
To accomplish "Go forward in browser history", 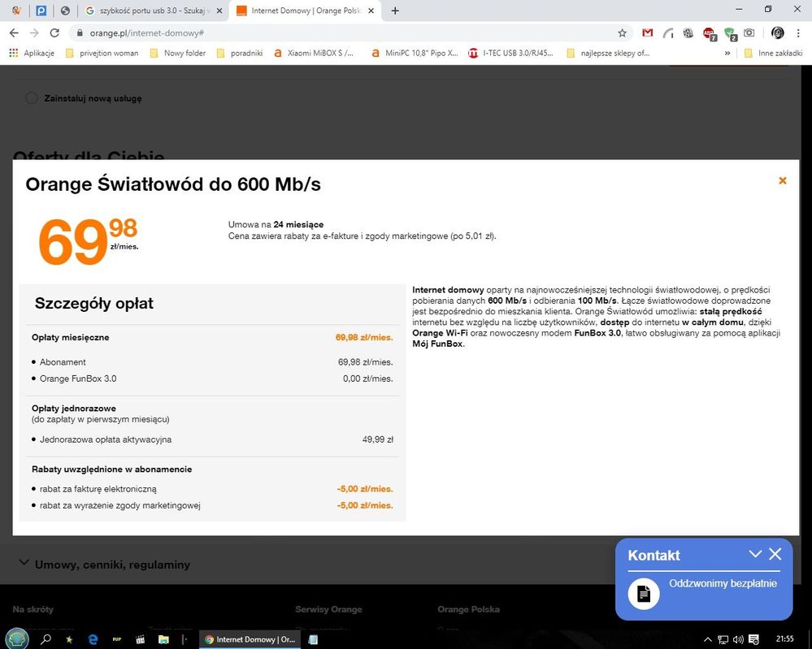I will 34,33.
